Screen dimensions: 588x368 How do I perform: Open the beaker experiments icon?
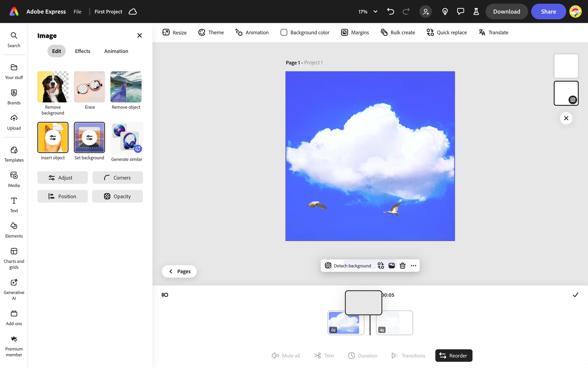[476, 12]
